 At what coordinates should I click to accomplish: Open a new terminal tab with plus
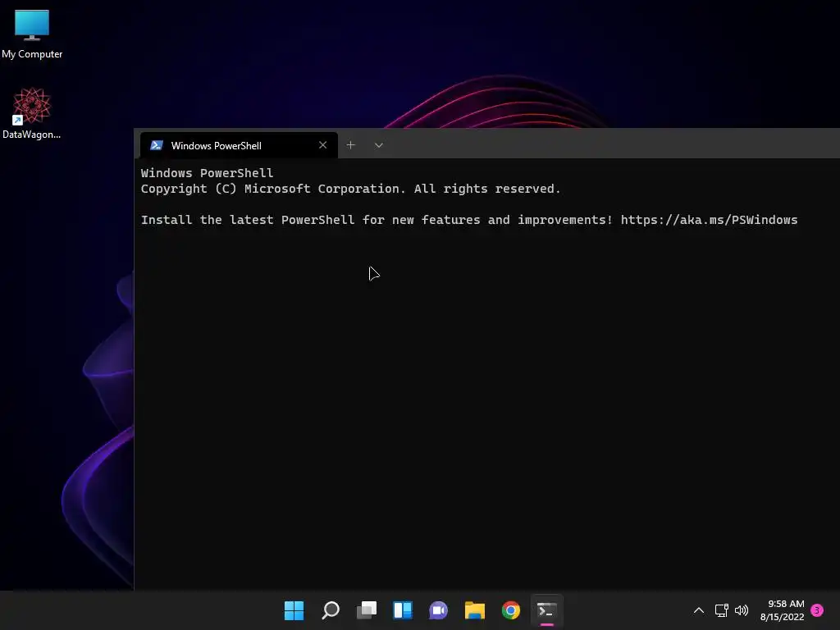click(x=350, y=145)
